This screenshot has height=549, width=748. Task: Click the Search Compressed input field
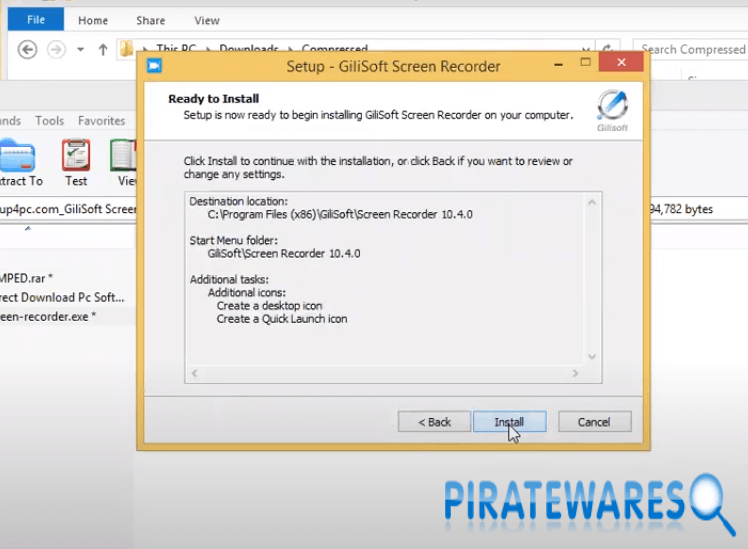pos(692,49)
